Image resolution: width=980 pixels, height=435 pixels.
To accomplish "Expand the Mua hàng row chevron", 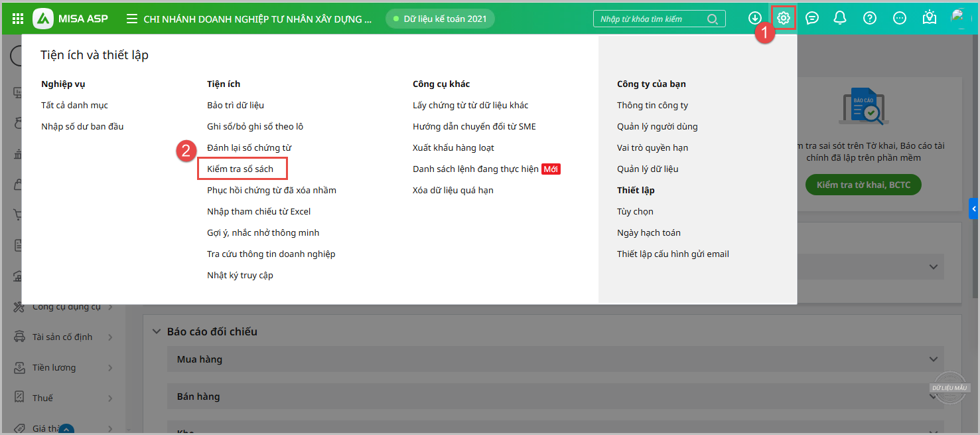I will pos(934,359).
